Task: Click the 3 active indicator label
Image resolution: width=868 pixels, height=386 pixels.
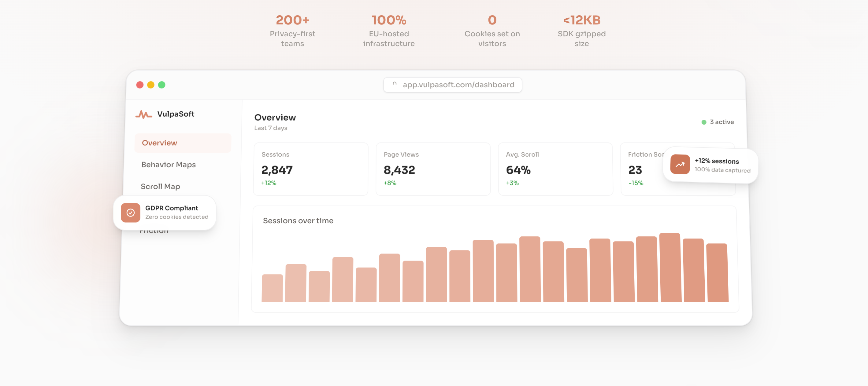Action: click(x=721, y=122)
